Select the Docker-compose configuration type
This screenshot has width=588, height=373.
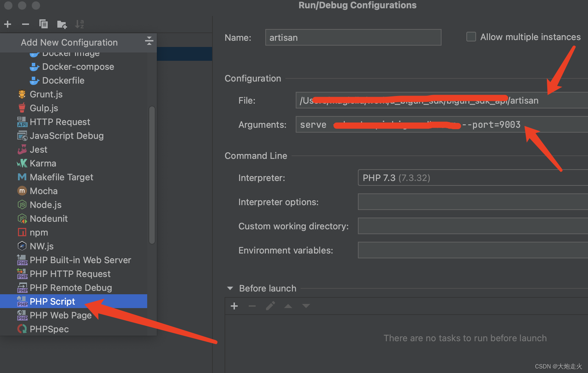point(78,66)
